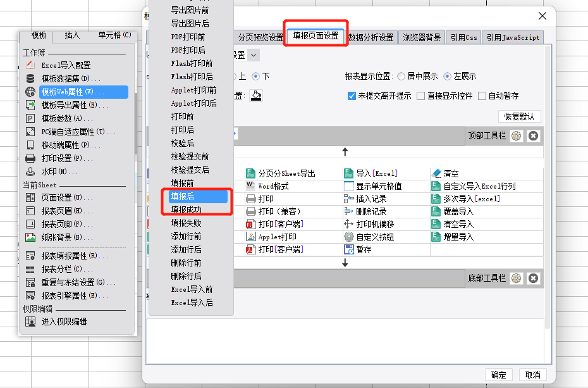Open the 引用Css tab
This screenshot has width=588, height=388.
(464, 37)
